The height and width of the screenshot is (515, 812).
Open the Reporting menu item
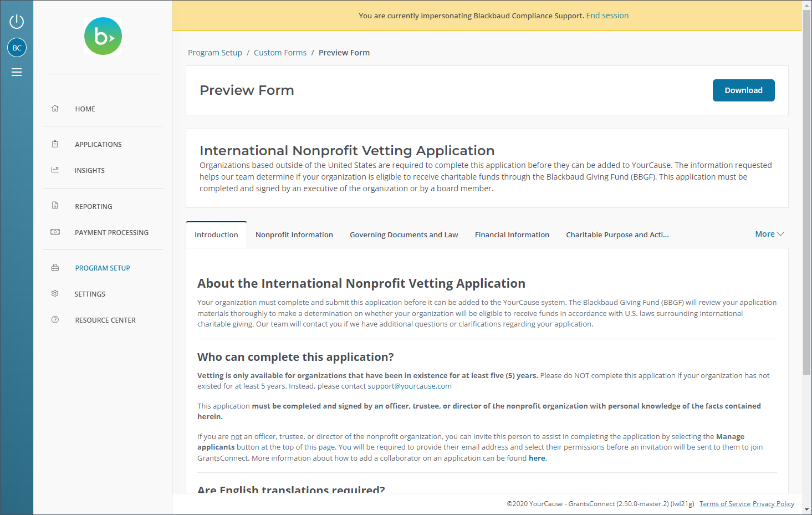click(x=94, y=206)
